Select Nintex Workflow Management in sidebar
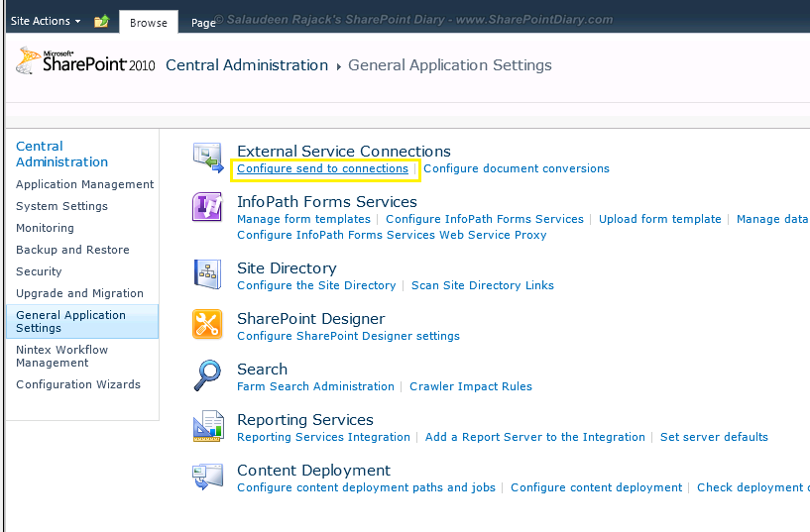The image size is (810, 532). point(62,356)
